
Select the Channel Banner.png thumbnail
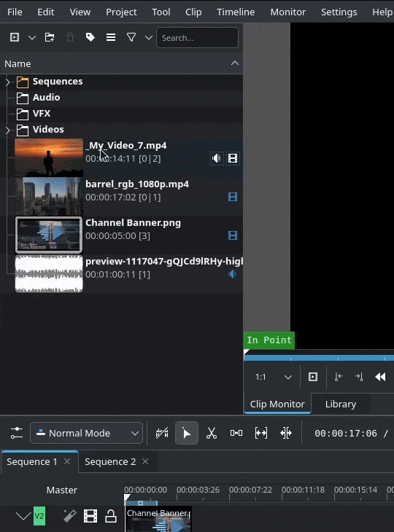49,235
